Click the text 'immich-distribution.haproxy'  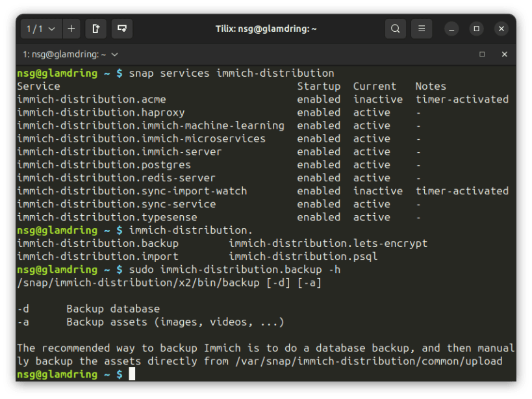pos(101,112)
